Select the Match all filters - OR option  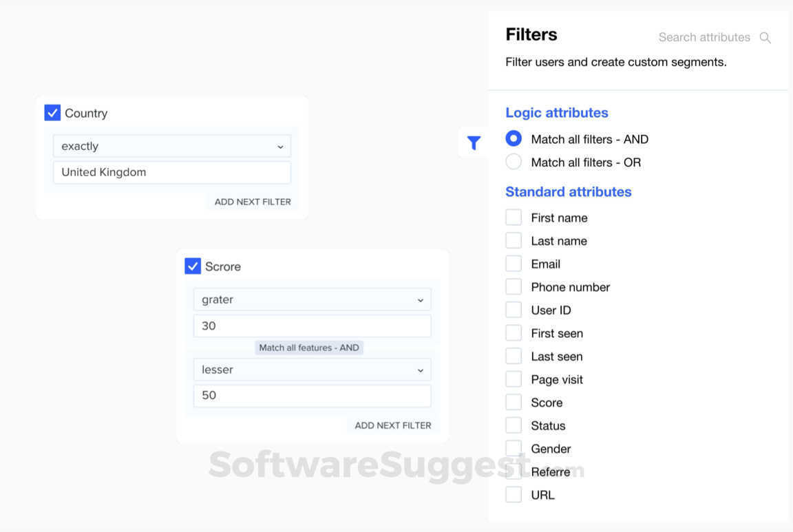click(x=514, y=162)
